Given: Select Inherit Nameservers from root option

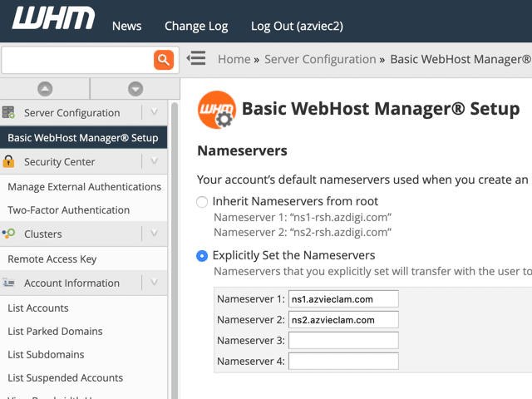Looking at the screenshot, I should click(x=202, y=201).
